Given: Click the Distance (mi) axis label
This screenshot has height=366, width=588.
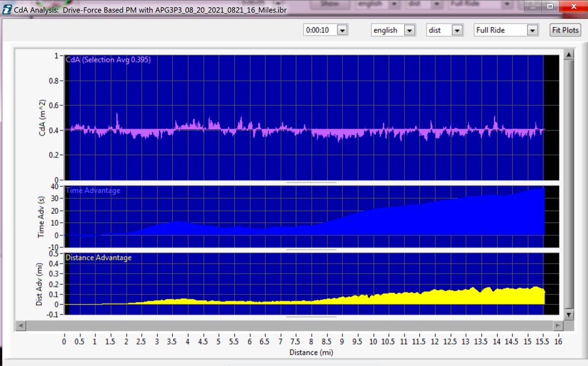Looking at the screenshot, I should [311, 352].
